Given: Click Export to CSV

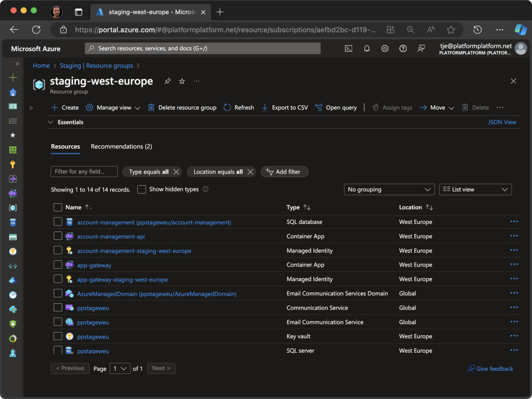Looking at the screenshot, I should click(285, 107).
